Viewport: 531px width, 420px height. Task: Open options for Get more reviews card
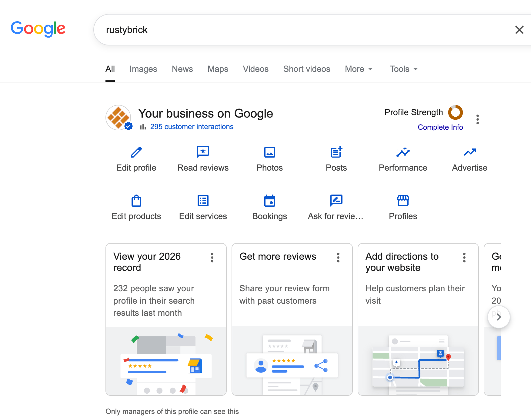tap(338, 258)
